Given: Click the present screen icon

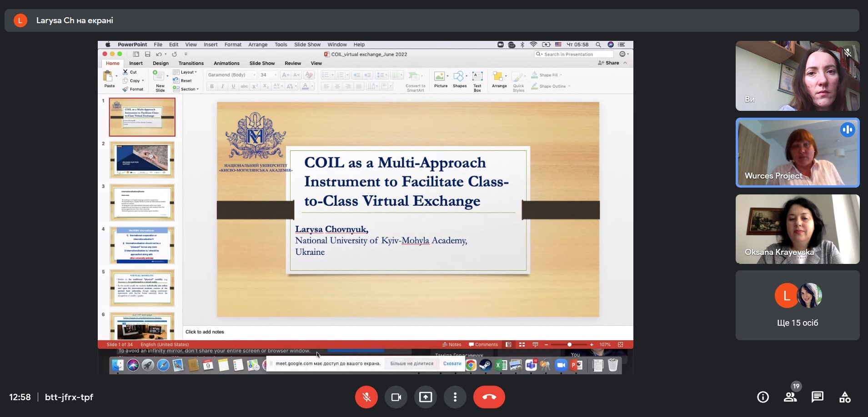Looking at the screenshot, I should point(426,397).
